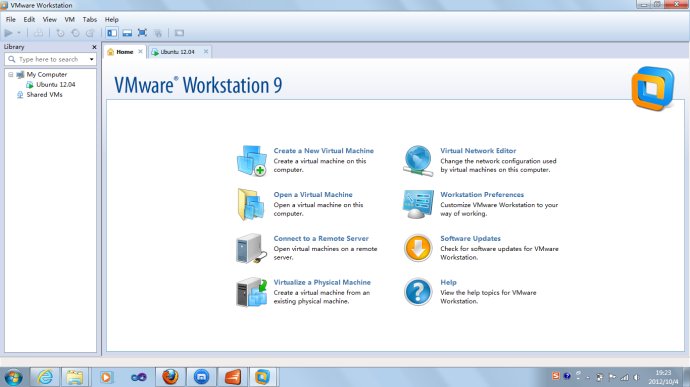Toggle the thumbnail bar toolbar icon

(127, 33)
